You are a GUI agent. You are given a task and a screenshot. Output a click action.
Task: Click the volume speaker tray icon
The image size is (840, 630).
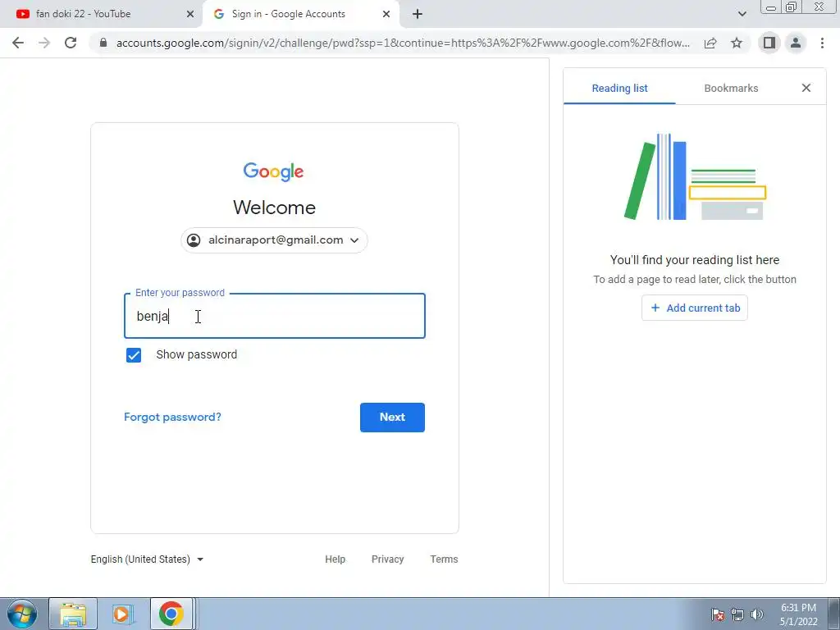tap(757, 614)
